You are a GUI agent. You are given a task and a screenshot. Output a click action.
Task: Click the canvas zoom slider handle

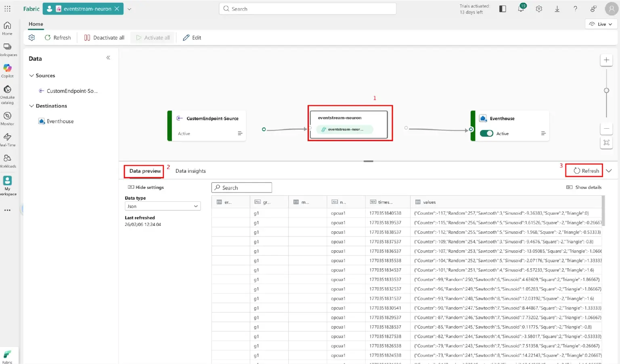(606, 90)
